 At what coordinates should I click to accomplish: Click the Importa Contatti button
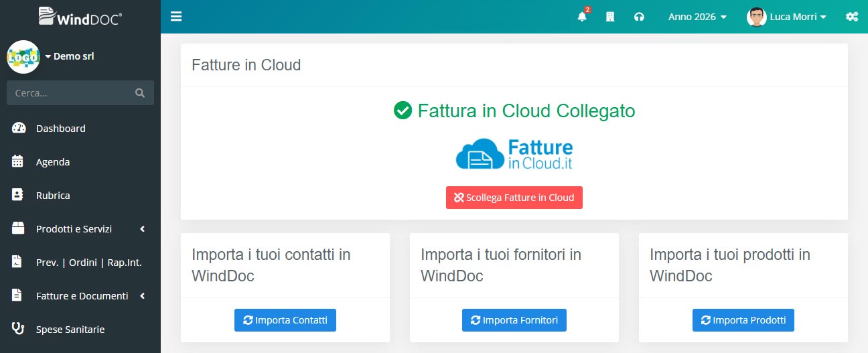[x=285, y=320]
